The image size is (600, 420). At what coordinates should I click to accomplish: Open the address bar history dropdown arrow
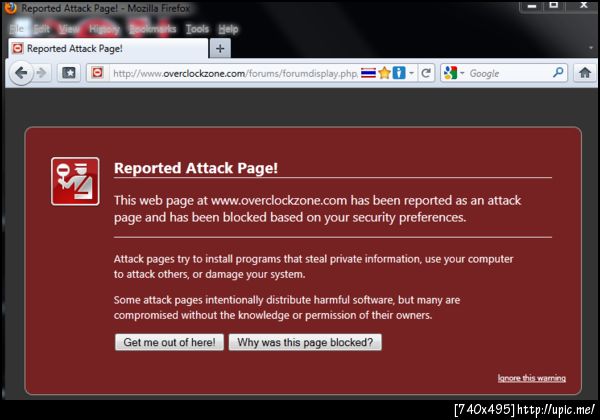point(411,73)
